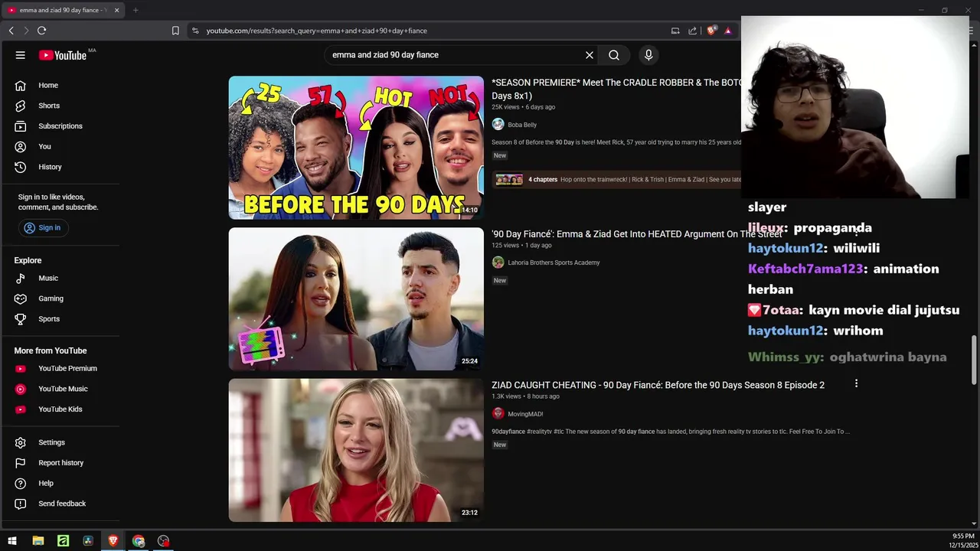
Task: Play the ZIAD CAUGHT CHEATING thumbnail
Action: (356, 451)
